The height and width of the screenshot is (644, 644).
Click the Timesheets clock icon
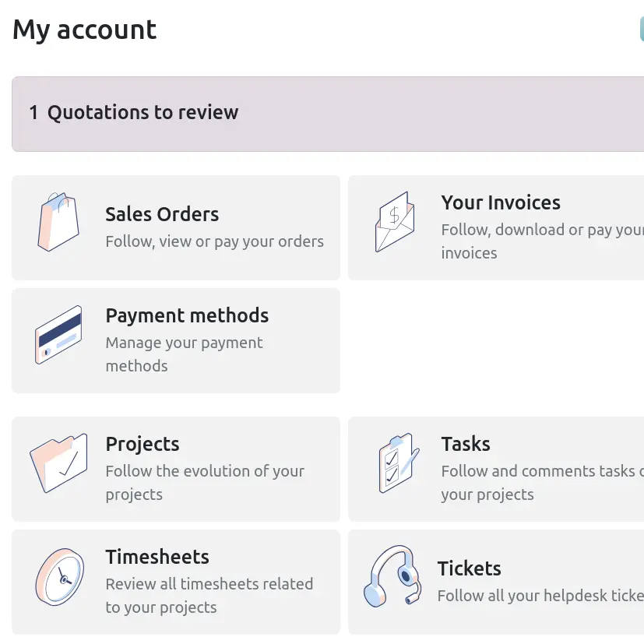tap(60, 577)
